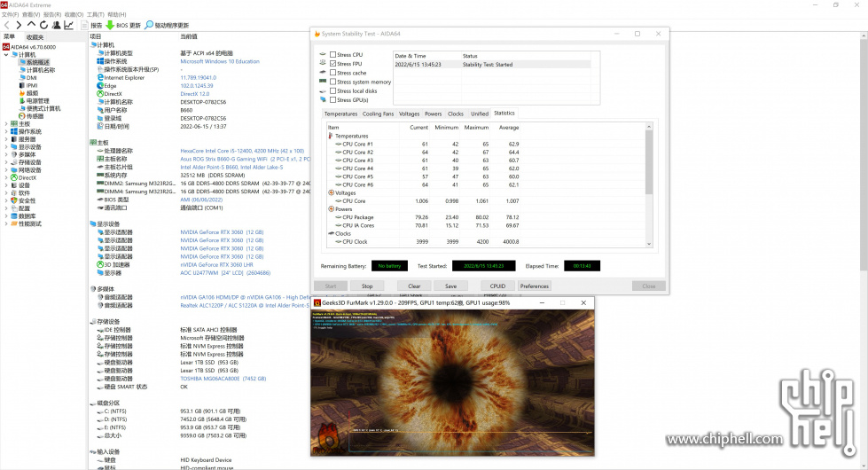The image size is (868, 470).
Task: Click thermometer icon beside Temperatures row
Action: click(x=331, y=136)
